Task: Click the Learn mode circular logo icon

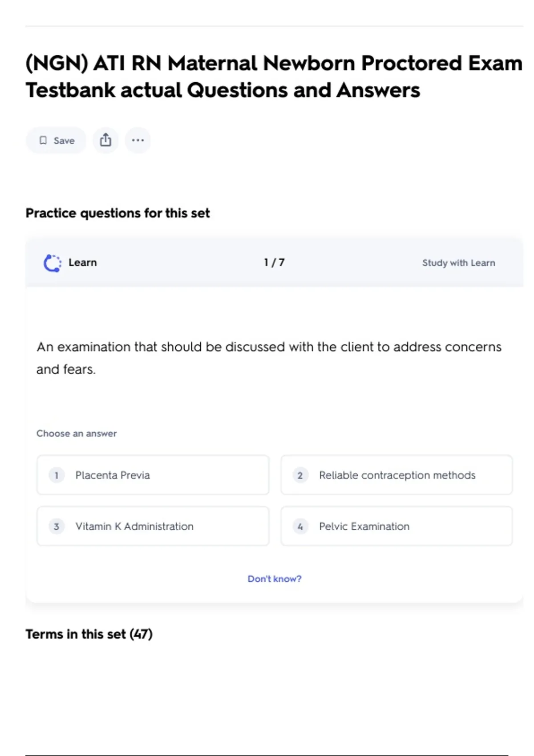Action: [x=53, y=263]
